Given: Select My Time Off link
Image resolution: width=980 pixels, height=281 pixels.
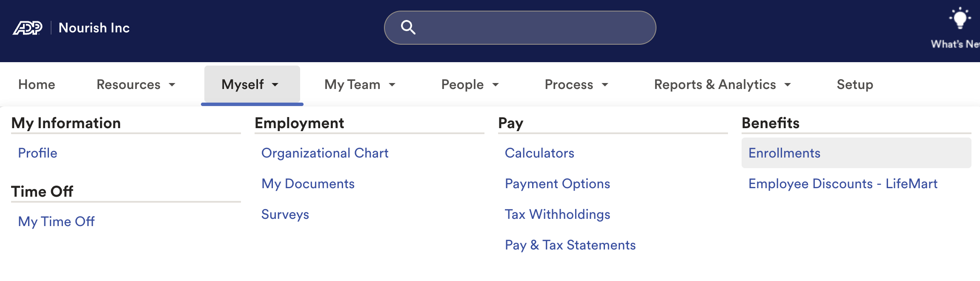Looking at the screenshot, I should click(56, 222).
